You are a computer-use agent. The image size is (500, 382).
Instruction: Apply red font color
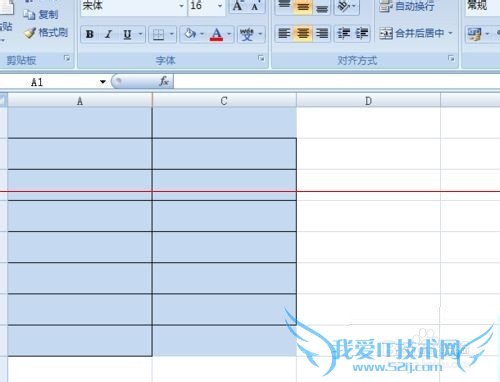216,34
